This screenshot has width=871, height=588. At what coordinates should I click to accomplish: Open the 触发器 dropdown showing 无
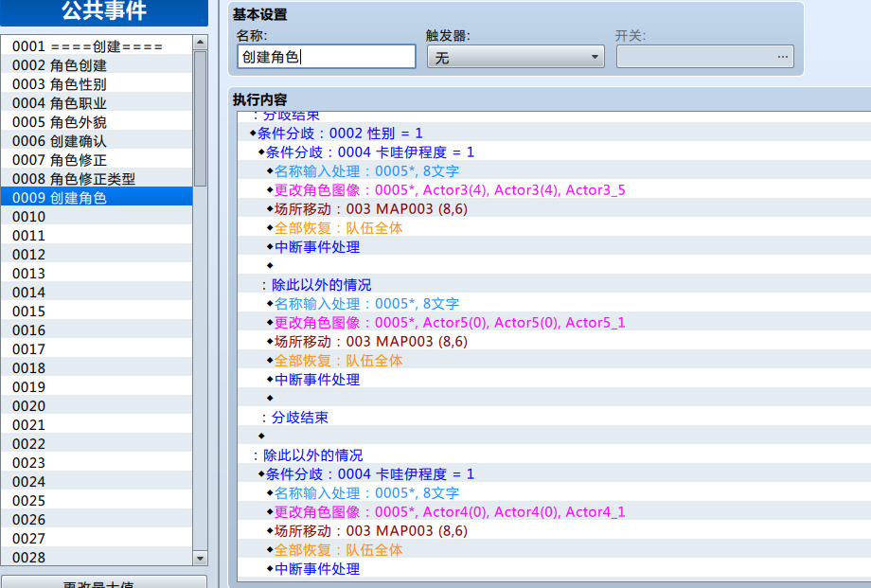click(515, 57)
